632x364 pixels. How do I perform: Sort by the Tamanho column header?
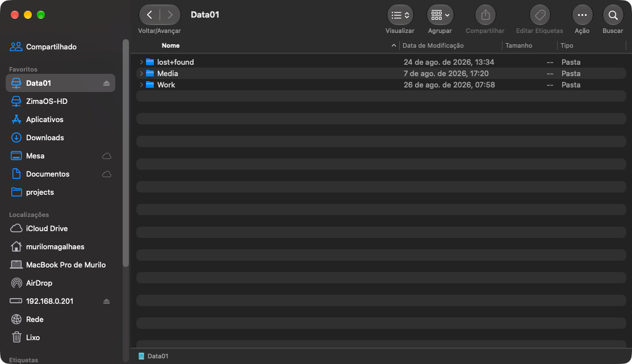coord(519,45)
